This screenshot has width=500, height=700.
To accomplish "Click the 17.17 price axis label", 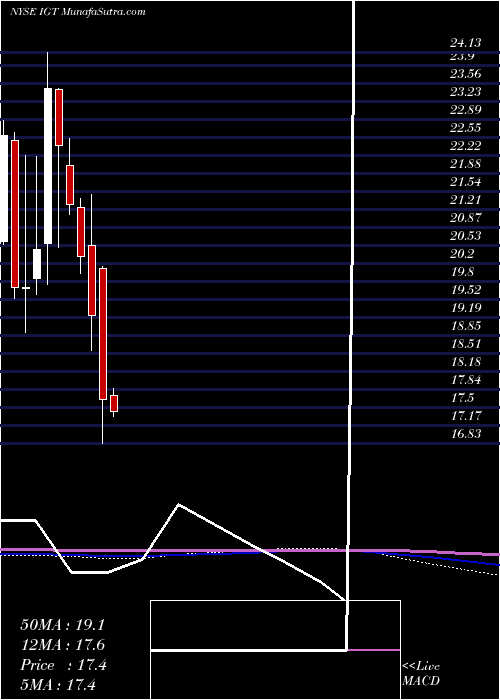I will 466,416.
